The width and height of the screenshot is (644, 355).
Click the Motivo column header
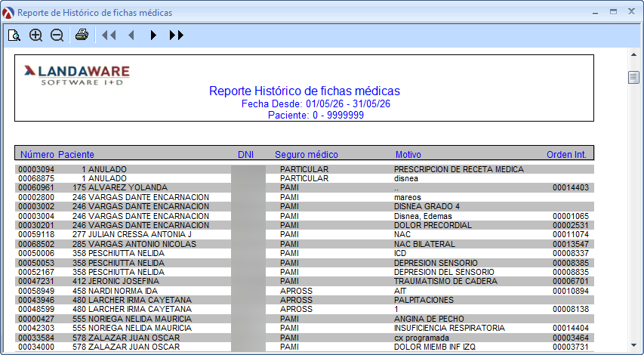coord(408,155)
